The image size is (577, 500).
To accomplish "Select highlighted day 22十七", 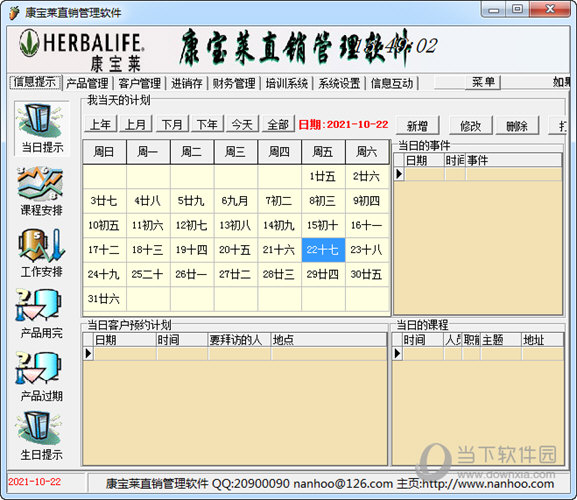I will (323, 250).
